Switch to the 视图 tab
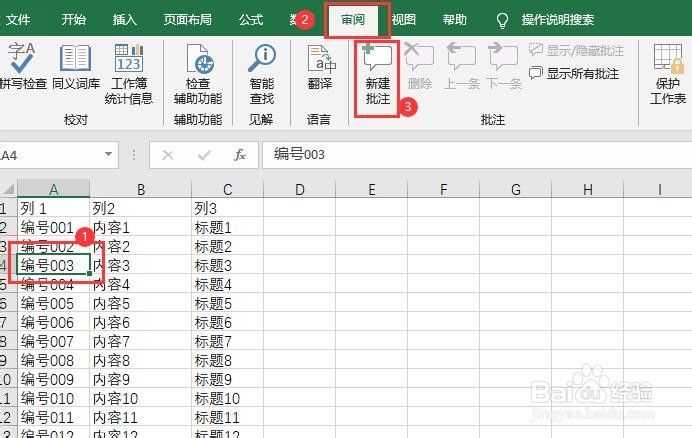692x438 pixels. 404,19
